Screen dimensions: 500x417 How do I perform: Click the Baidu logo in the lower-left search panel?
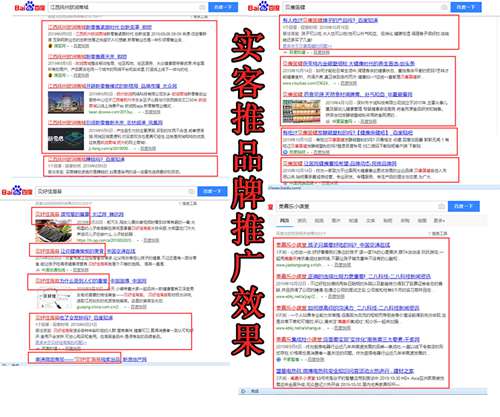click(x=17, y=191)
